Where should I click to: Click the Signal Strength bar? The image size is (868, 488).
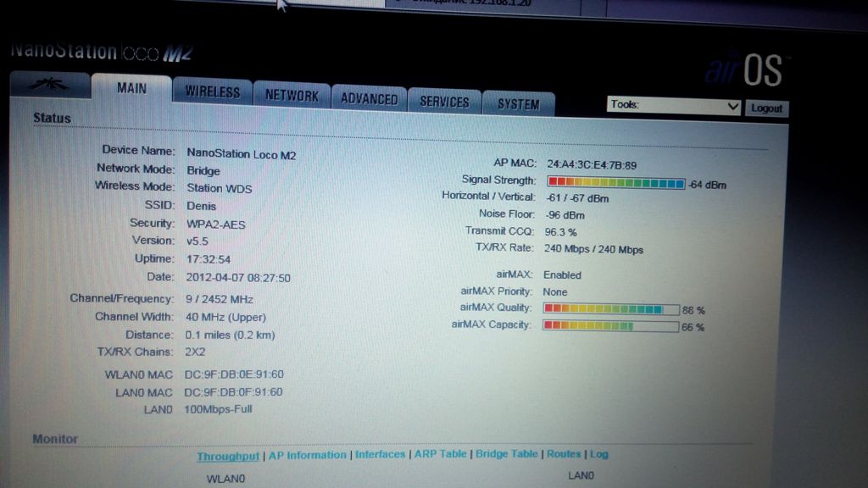(616, 183)
